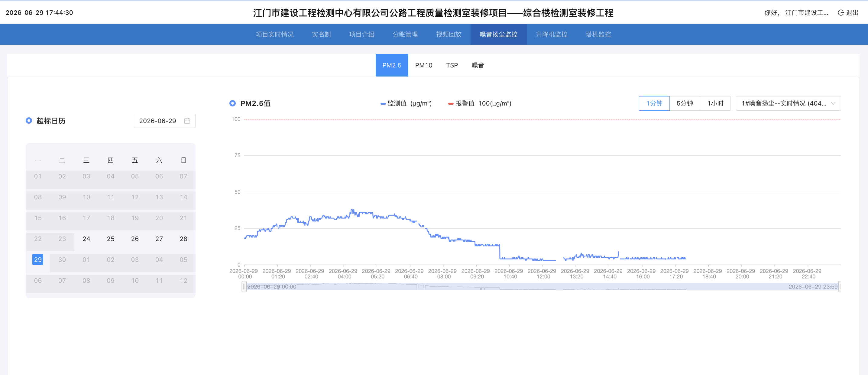
Task: Switch to the TSP tab
Action: (x=452, y=65)
